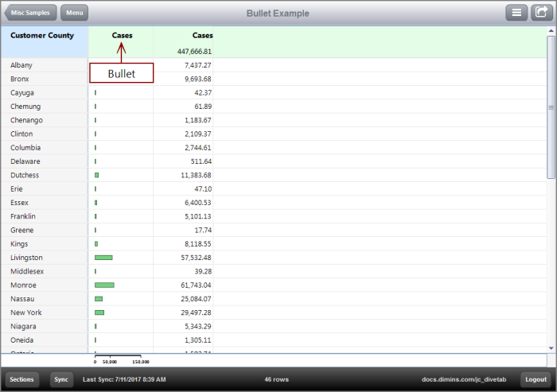Select the New York county row

(x=274, y=312)
